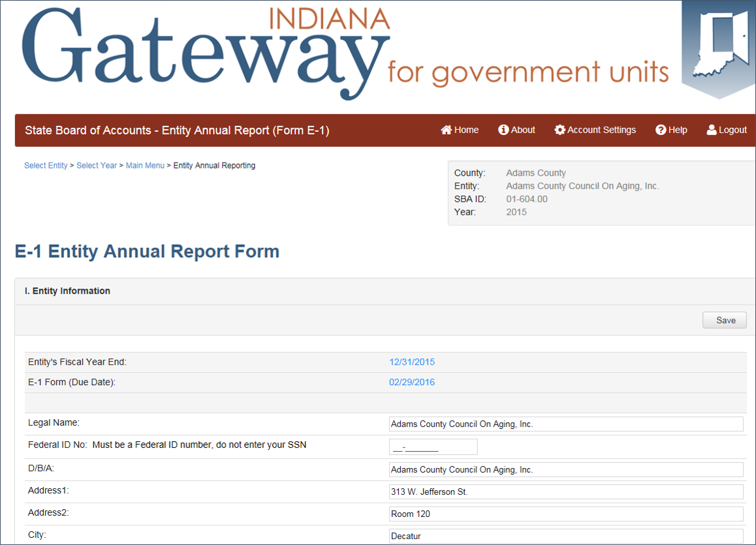Click the 'E-1 Form (Due Date):' label
This screenshot has width=756, height=545.
point(72,382)
